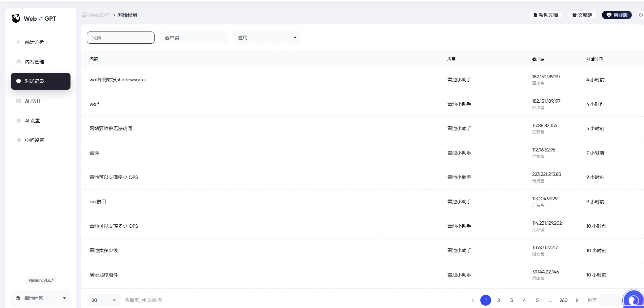Open the 演示地球组件 conversation row
The image size is (644, 308).
click(363, 275)
